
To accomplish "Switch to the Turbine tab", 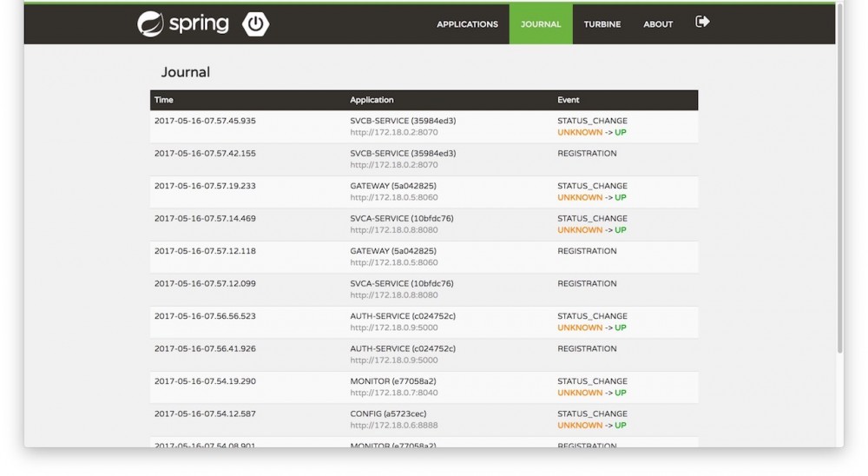I will tap(602, 24).
